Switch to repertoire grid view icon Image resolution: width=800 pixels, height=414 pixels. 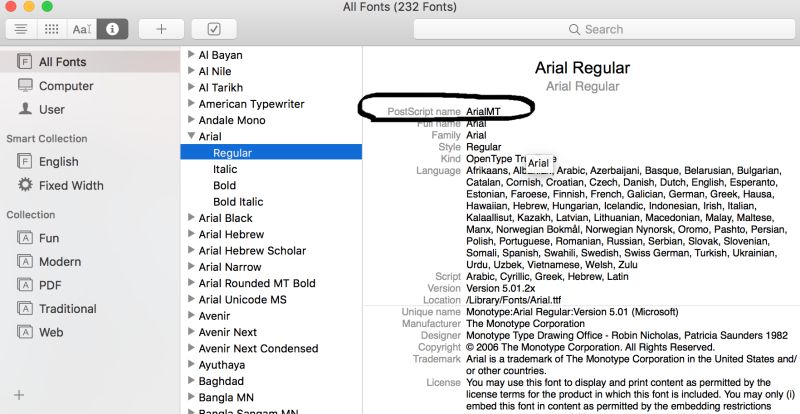(52, 29)
